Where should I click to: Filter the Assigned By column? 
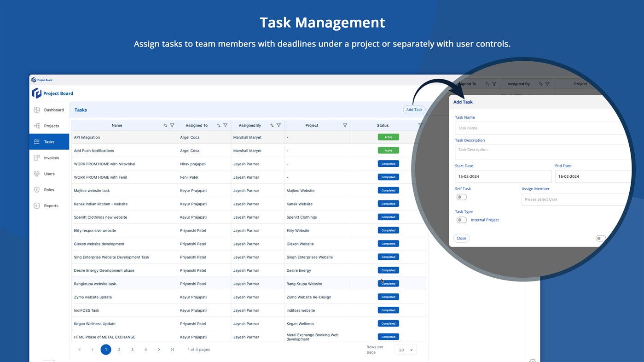tap(278, 125)
